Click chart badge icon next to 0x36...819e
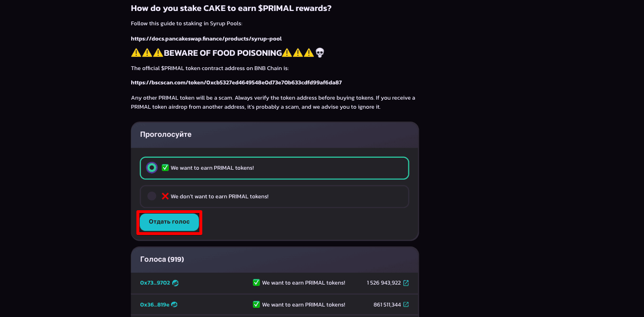 click(x=174, y=305)
